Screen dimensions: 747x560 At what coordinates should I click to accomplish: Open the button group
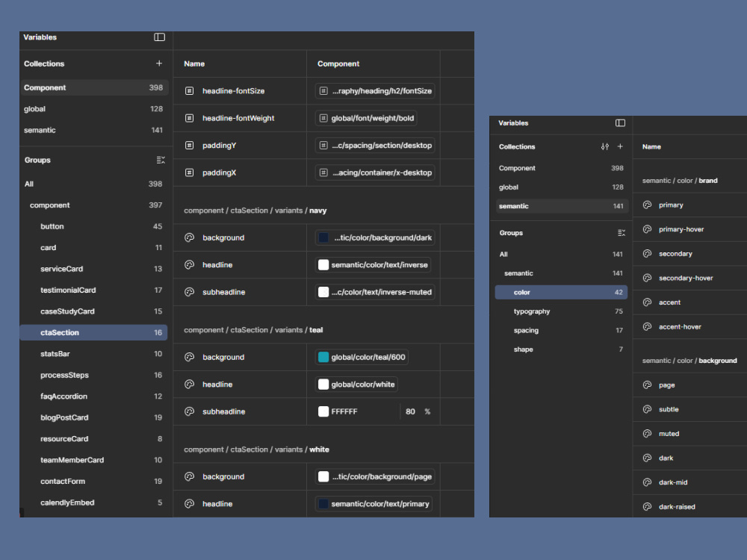click(x=94, y=226)
